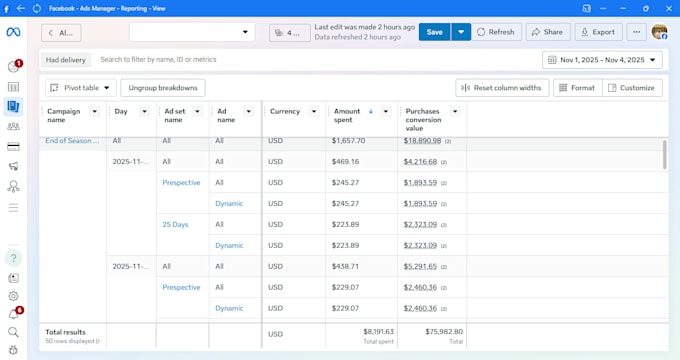Click the Amount spent sort arrow

[371, 111]
